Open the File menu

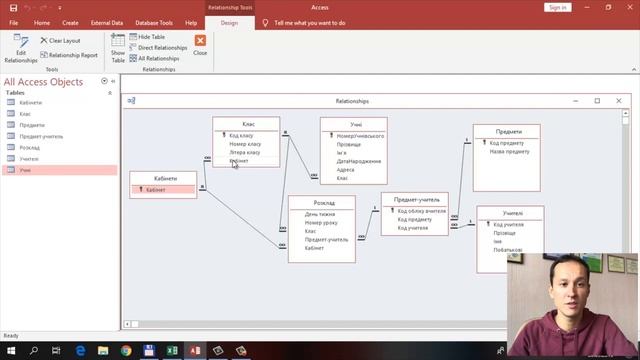click(x=13, y=23)
